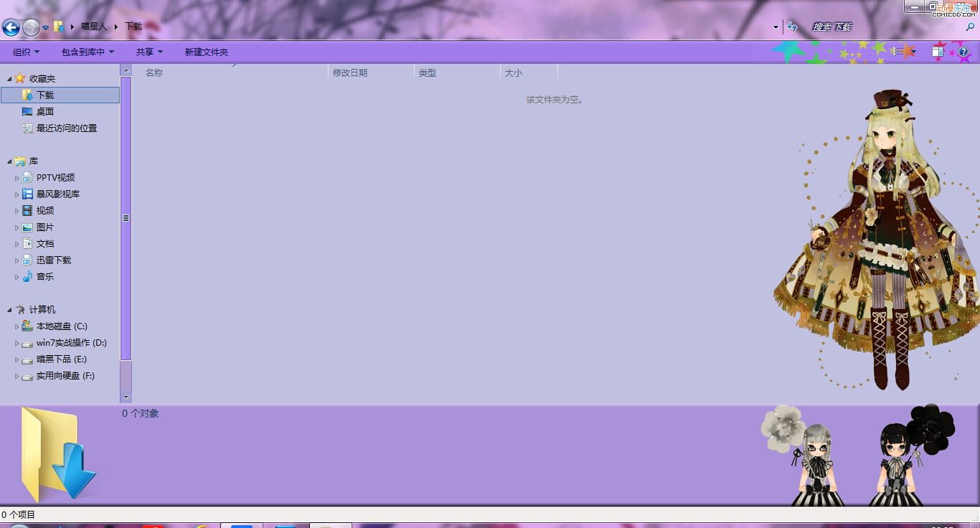Toggle the preview pane
Image resolution: width=980 pixels, height=528 pixels.
938,52
